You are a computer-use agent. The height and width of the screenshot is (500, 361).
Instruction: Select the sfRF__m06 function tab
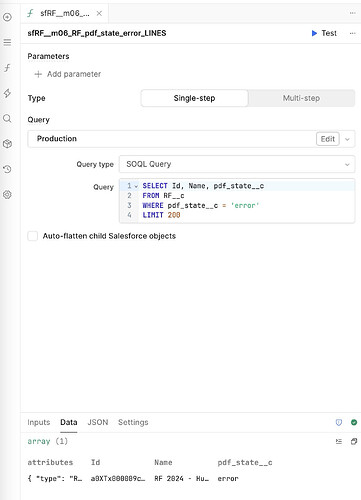point(64,13)
